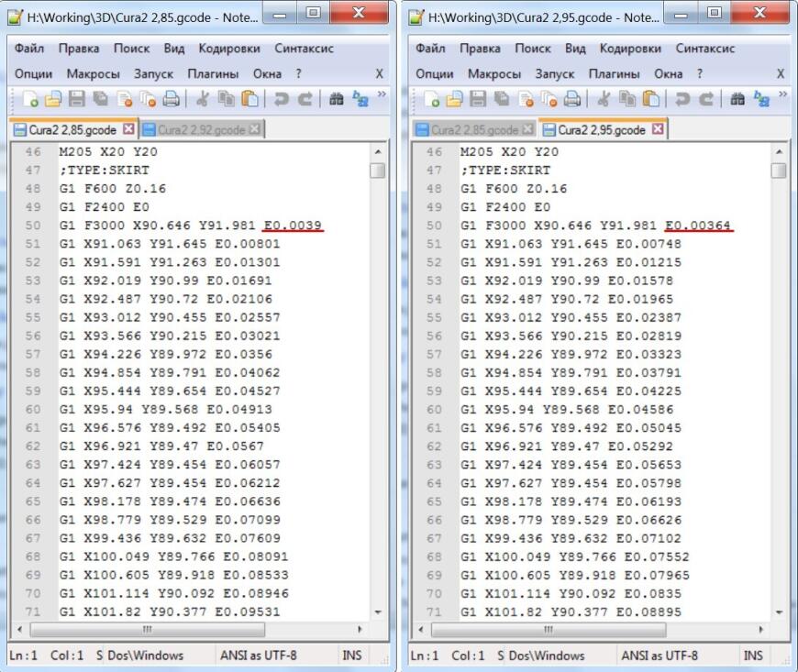The width and height of the screenshot is (798, 672).
Task: Open the Кодировки menu in left window
Action: click(x=229, y=49)
